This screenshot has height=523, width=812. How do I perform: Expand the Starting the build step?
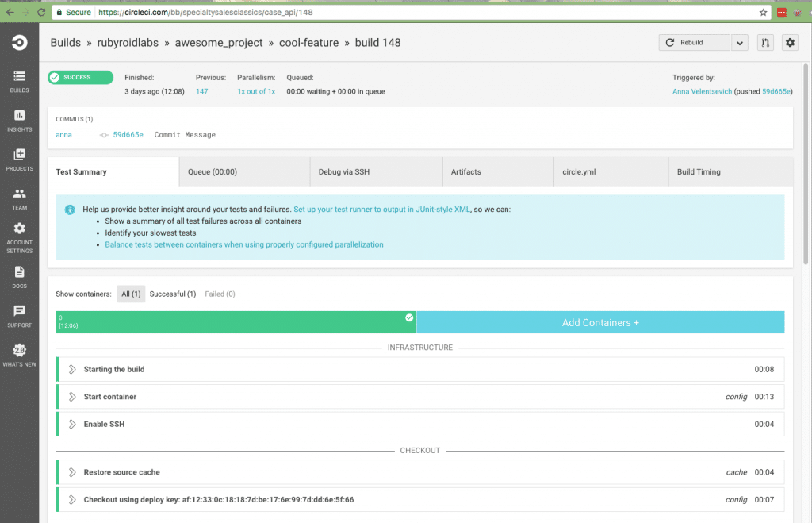pos(114,370)
